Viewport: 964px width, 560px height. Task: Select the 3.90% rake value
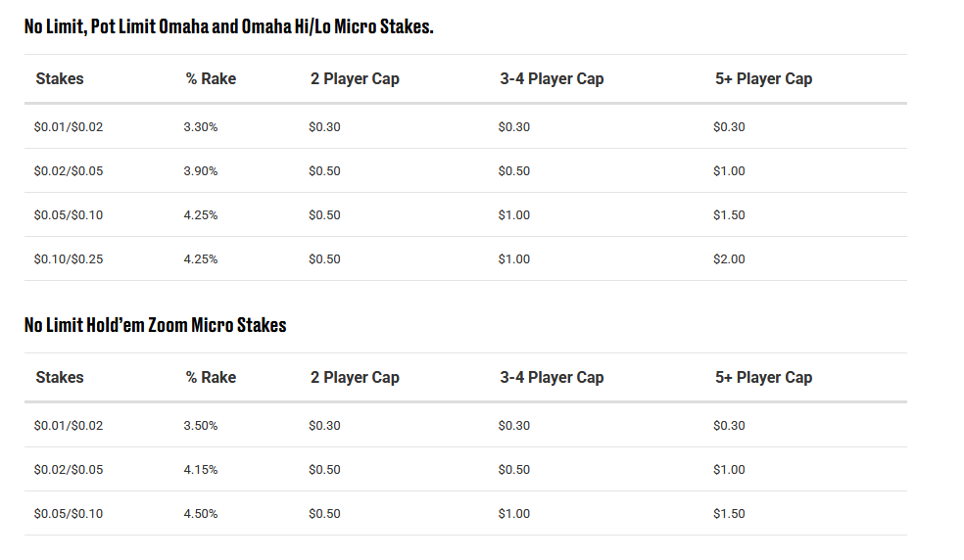tap(200, 171)
